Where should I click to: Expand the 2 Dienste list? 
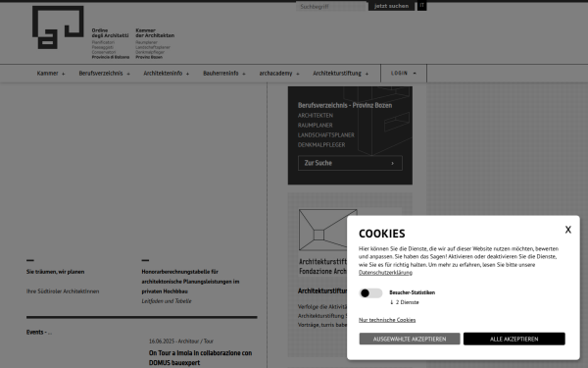404,302
